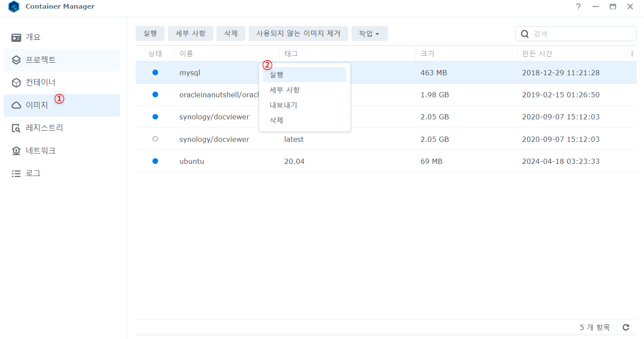Maximize the Container Manager window
This screenshot has height=339, width=644.
(613, 6)
